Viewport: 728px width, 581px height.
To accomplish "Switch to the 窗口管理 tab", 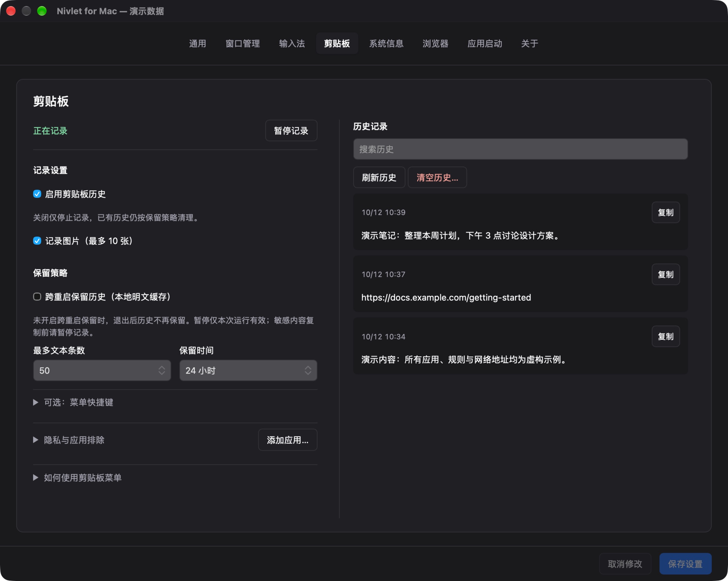I will click(x=243, y=43).
